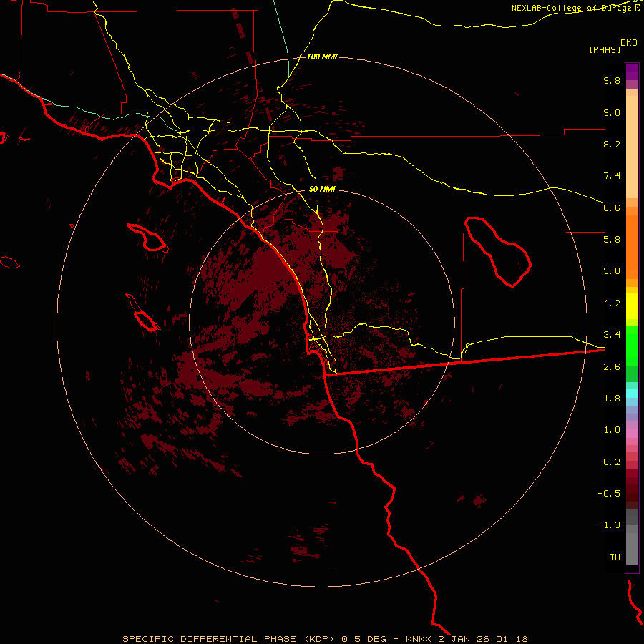Click the 0.2 legend value
Image resolution: width=644 pixels, height=644 pixels.
click(612, 462)
